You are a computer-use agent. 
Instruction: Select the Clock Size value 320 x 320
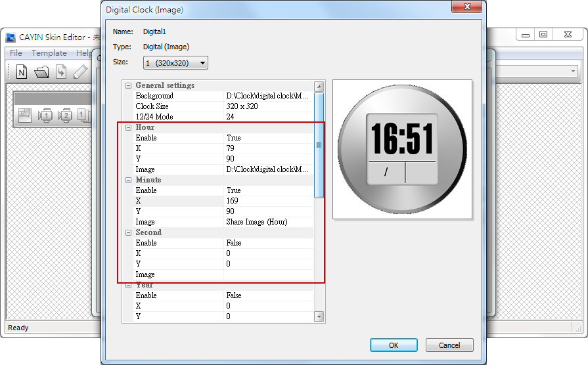[269, 106]
